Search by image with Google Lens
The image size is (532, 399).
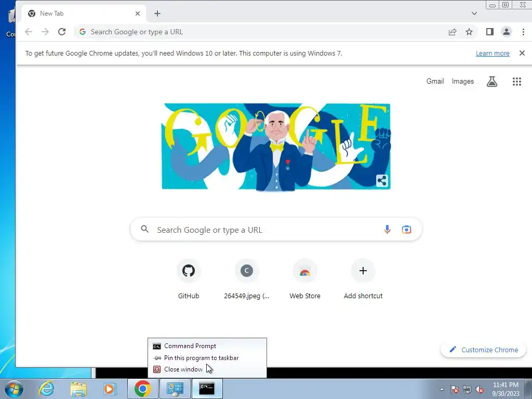click(406, 230)
